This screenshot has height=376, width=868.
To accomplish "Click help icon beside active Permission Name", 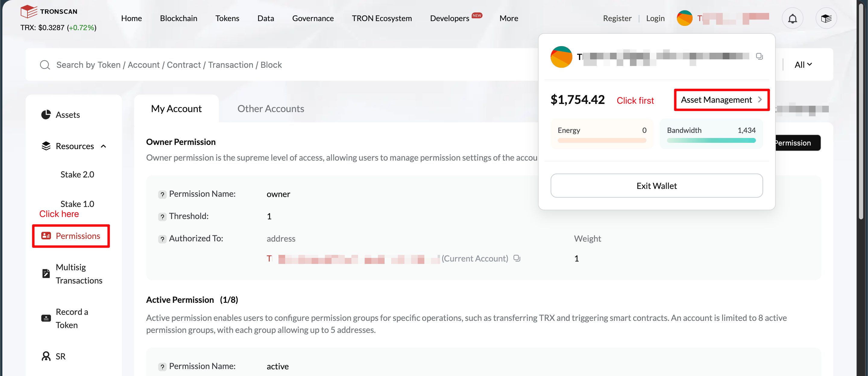I will [162, 367].
